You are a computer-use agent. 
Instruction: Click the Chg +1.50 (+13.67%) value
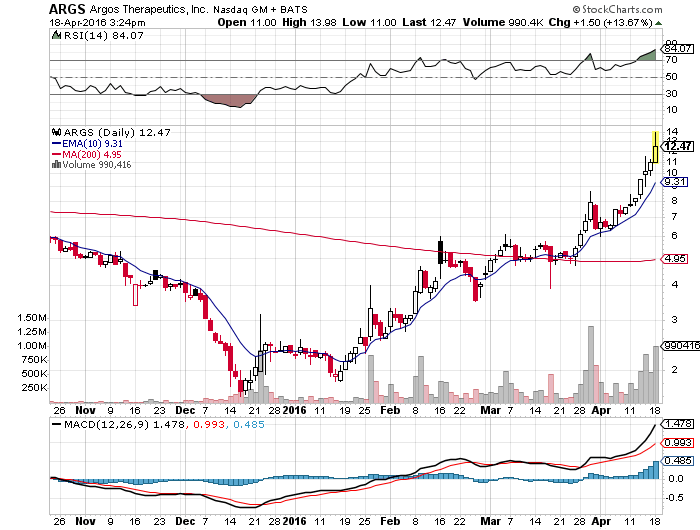[x=600, y=22]
